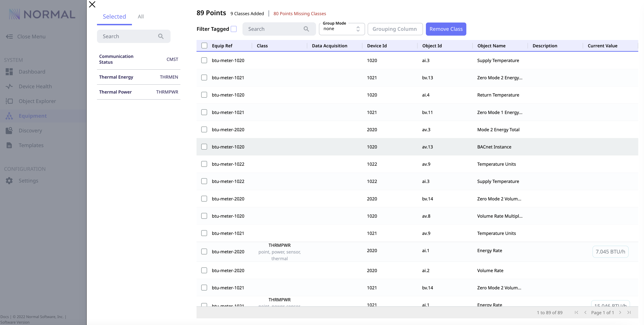
Task: Click the Discovery sidebar icon
Action: tap(9, 131)
